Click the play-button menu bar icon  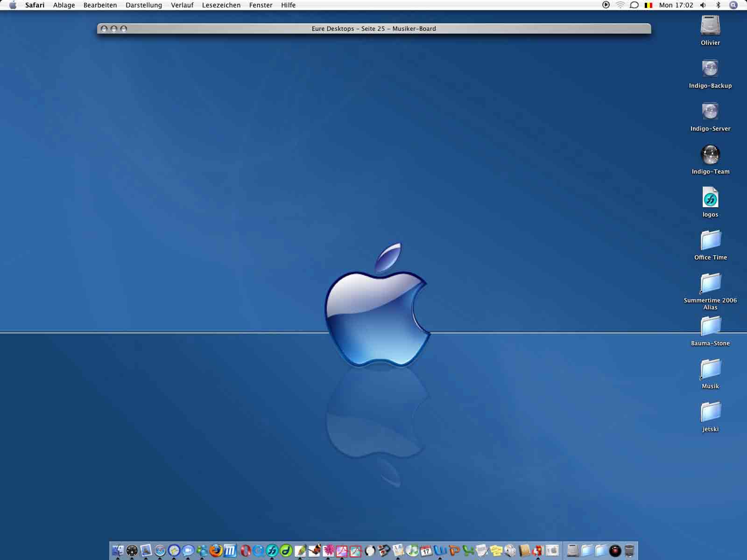pos(606,5)
